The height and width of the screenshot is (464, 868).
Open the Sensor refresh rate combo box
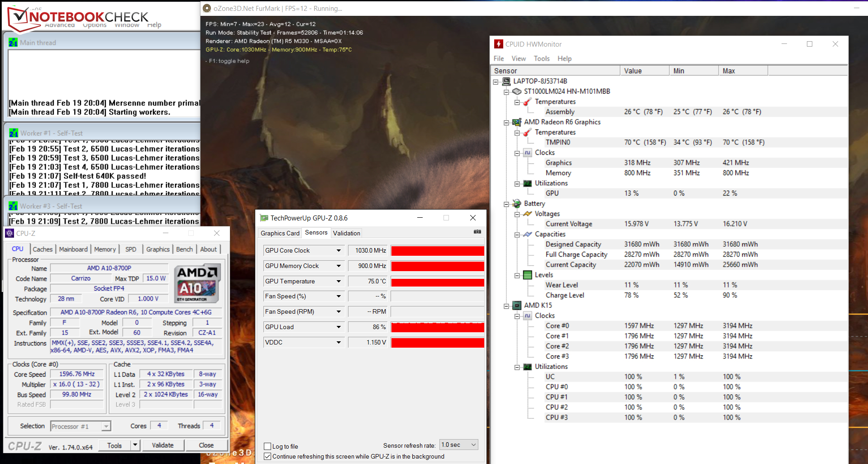pos(458,445)
